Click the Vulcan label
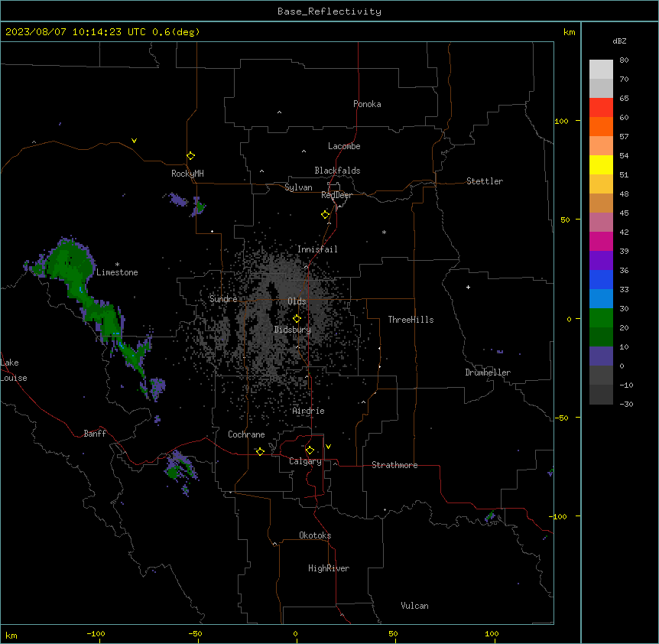The width and height of the screenshot is (659, 644). tap(415, 606)
